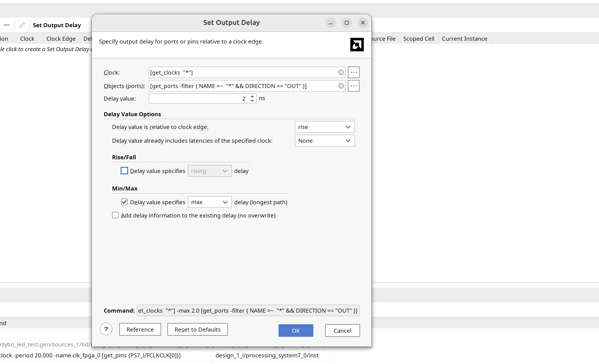
Task: Open the max delay dropdown
Action: [x=210, y=202]
